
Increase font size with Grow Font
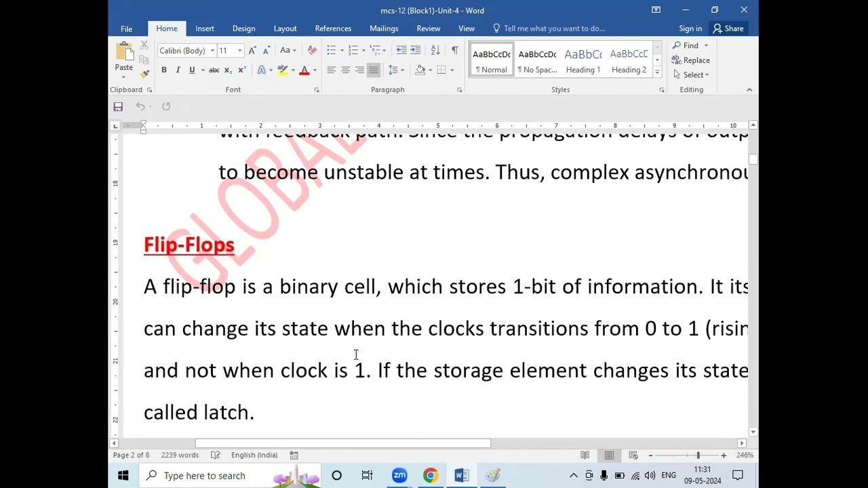(x=252, y=51)
